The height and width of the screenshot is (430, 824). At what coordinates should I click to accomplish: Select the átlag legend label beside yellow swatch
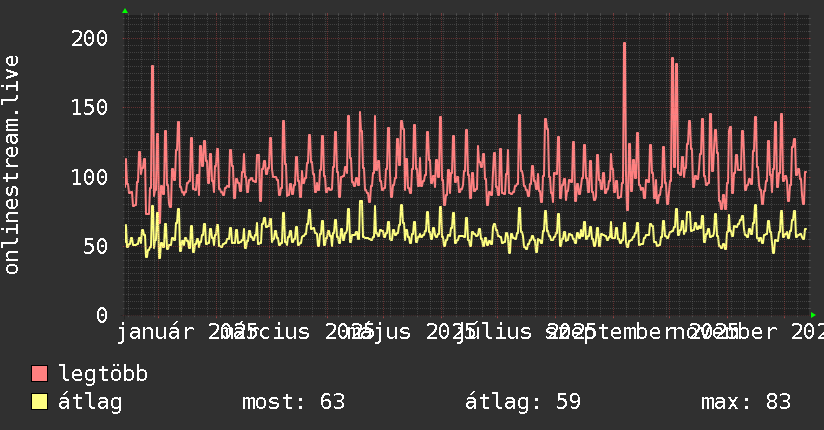[x=90, y=402]
